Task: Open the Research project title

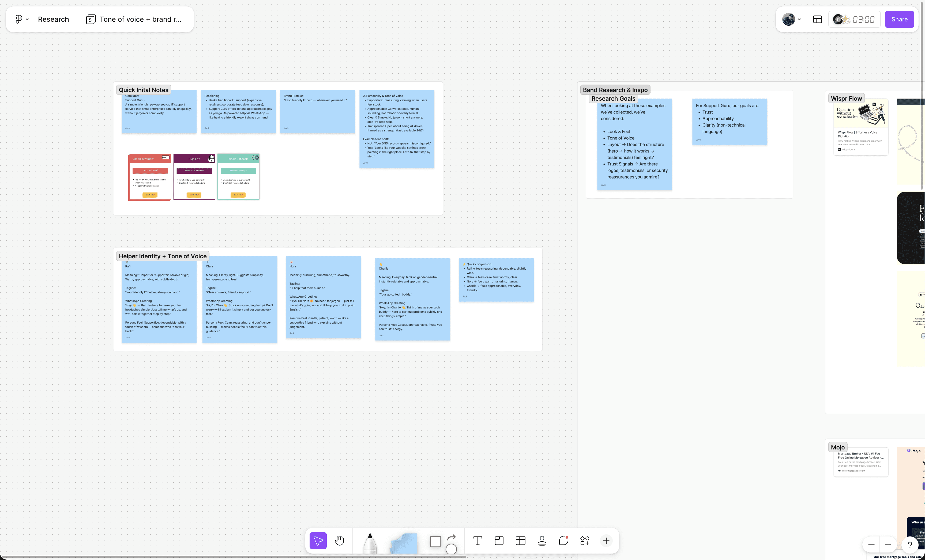Action: (53, 19)
